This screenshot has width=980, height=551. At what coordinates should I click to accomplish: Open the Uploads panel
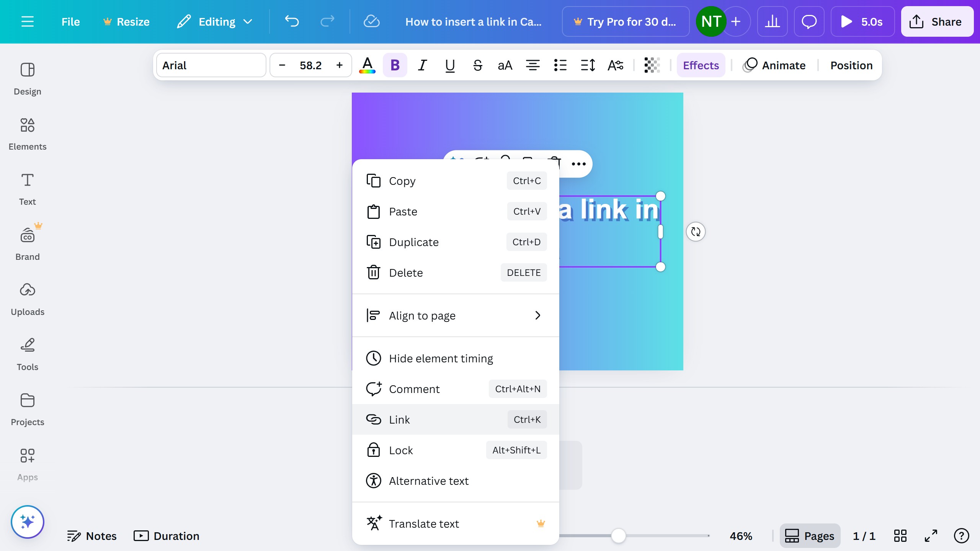coord(27,299)
